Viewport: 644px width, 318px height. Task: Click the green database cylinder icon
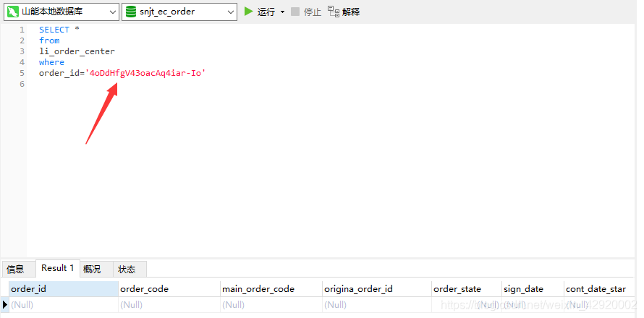[131, 12]
